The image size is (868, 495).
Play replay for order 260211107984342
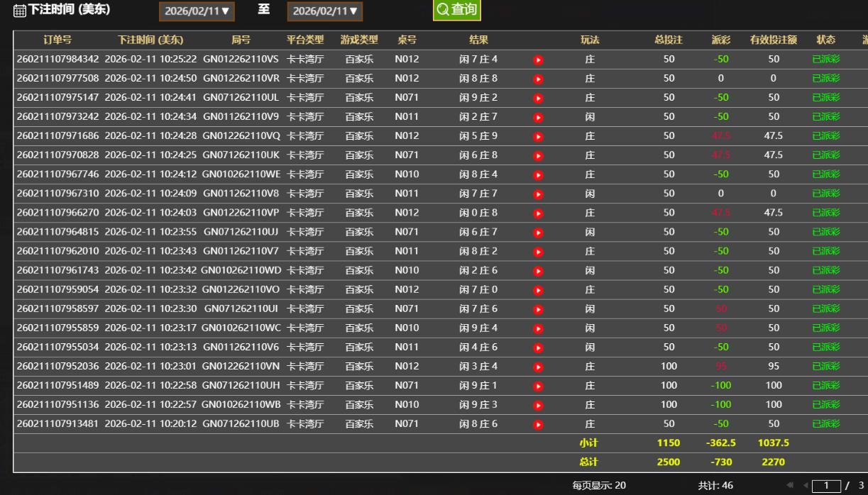coord(538,60)
